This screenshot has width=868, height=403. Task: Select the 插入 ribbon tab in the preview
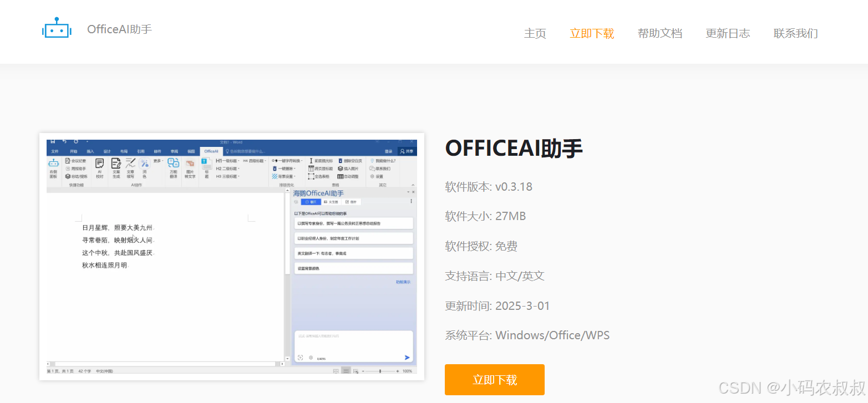(x=90, y=151)
